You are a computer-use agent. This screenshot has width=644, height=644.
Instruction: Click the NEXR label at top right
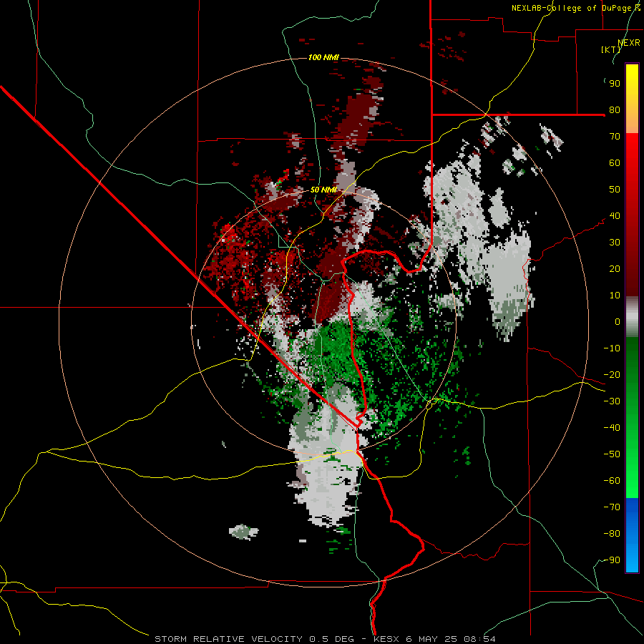(629, 43)
